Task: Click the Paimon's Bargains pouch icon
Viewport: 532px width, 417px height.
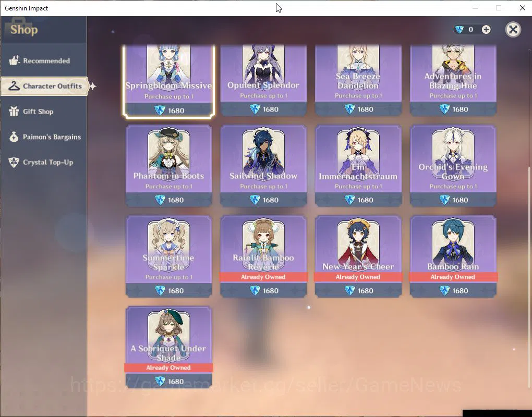Action: point(14,137)
